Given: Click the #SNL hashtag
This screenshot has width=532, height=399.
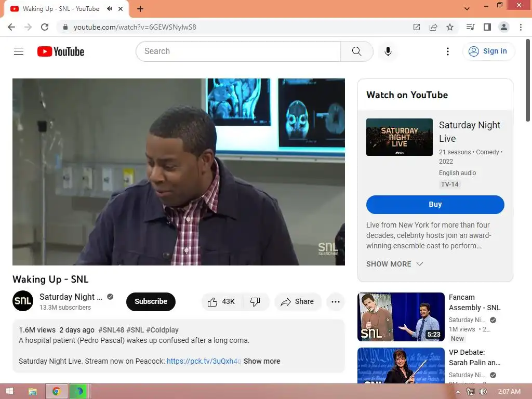Looking at the screenshot, I should pos(135,330).
